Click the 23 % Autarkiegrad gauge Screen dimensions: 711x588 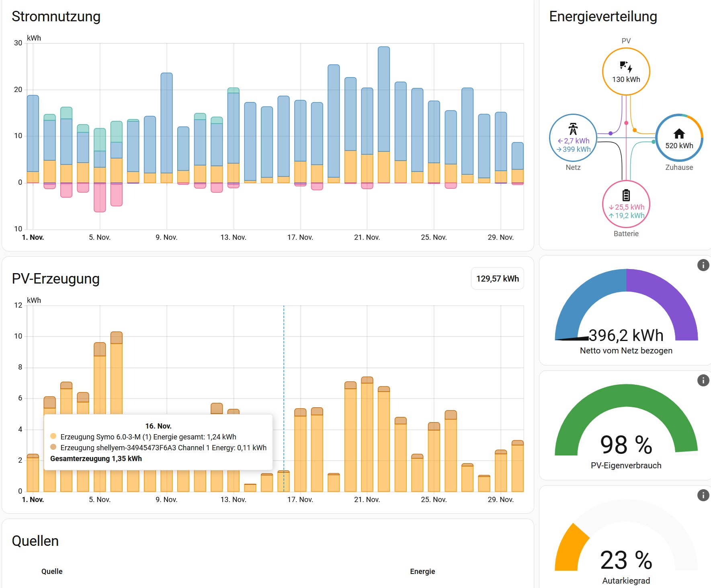coord(626,554)
